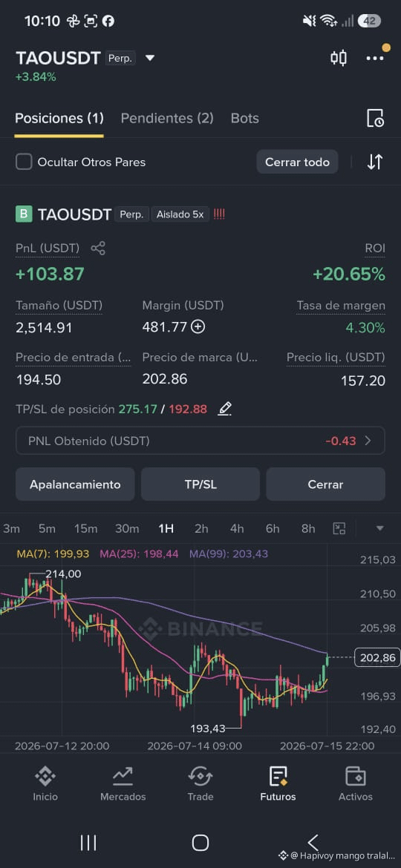This screenshot has height=868, width=401.
Task: Tap the Android recent apps button
Action: [88, 843]
